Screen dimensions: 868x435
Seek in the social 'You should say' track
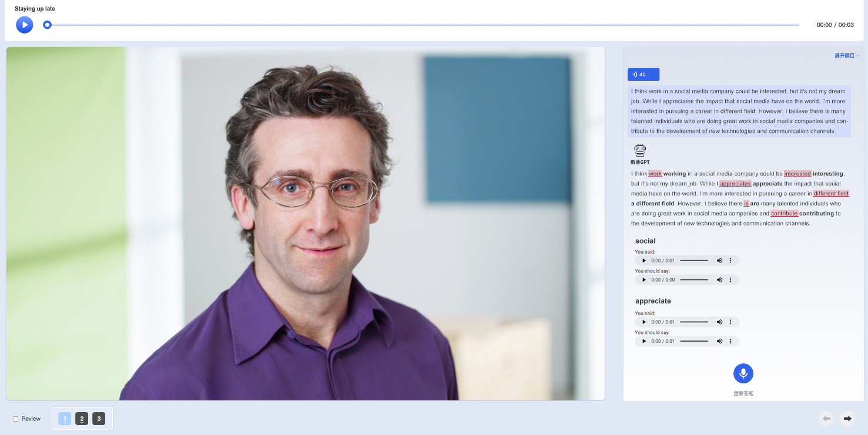[x=694, y=280]
